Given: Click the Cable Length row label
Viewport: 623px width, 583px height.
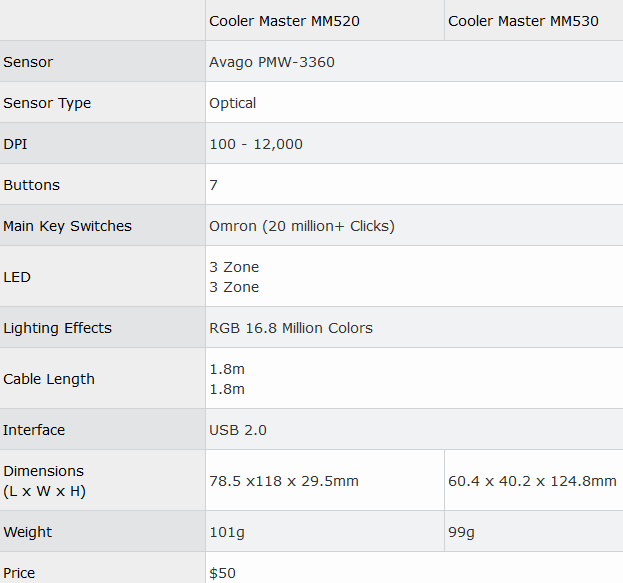Looking at the screenshot, I should [x=49, y=379].
